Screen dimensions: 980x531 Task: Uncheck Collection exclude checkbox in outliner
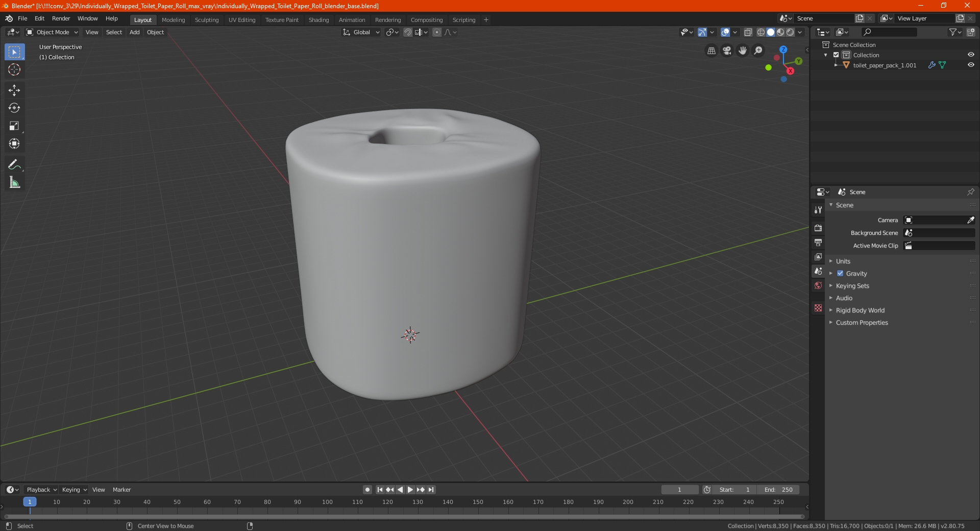[836, 55]
